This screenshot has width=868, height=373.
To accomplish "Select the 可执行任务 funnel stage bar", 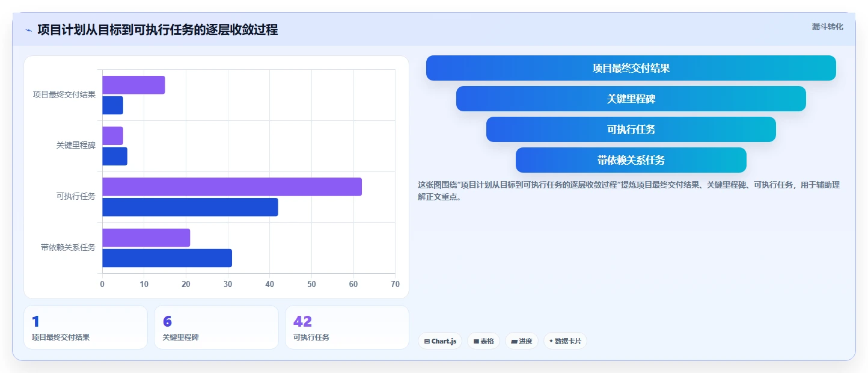I will click(x=631, y=129).
